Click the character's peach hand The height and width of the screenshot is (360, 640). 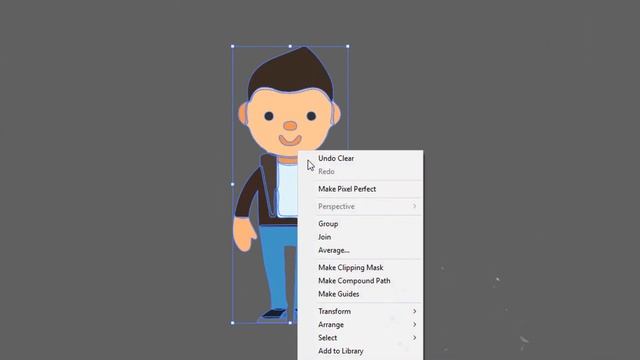click(x=244, y=234)
